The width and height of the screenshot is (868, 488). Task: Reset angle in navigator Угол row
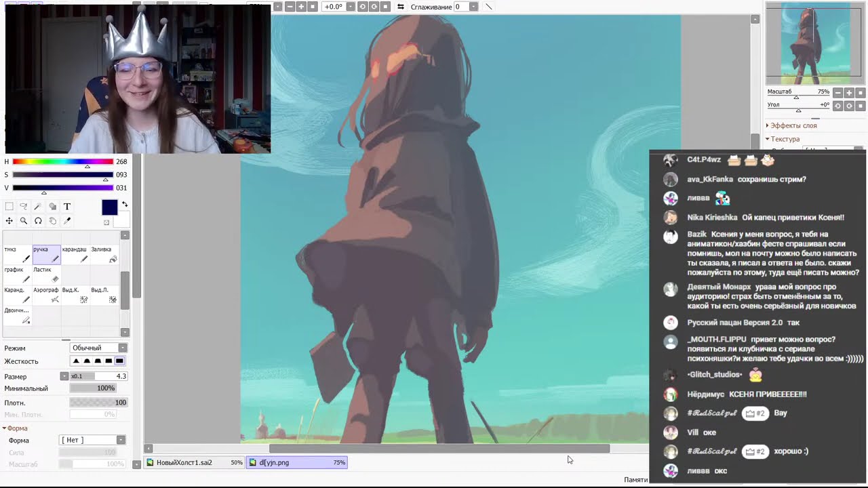coord(861,106)
